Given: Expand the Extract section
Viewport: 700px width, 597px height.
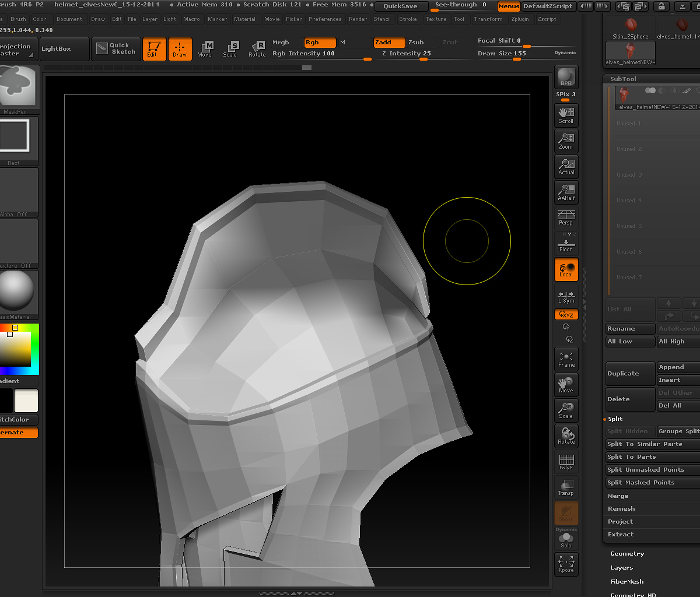Looking at the screenshot, I should (621, 535).
